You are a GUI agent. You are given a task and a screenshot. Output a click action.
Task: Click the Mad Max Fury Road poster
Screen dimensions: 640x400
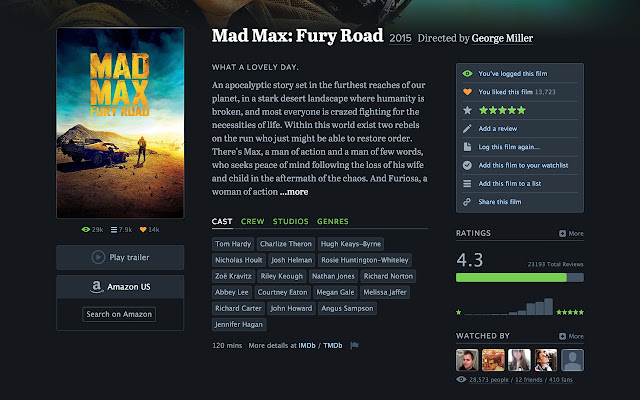[120, 123]
